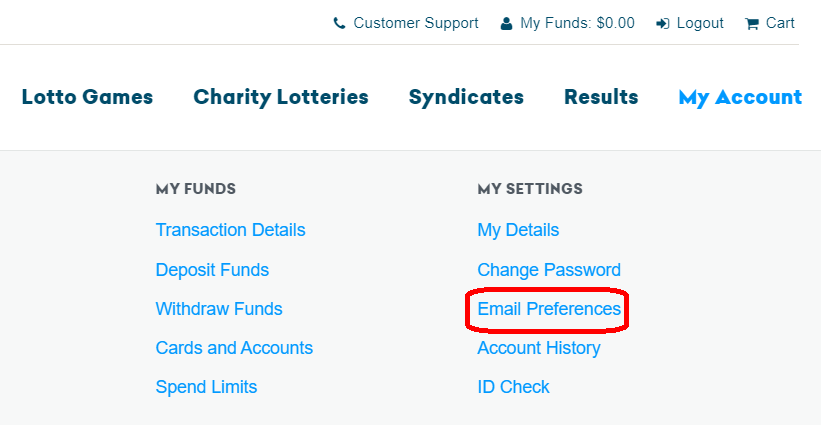Expand the My Account menu
Image resolution: width=821 pixels, height=425 pixels.
click(740, 98)
